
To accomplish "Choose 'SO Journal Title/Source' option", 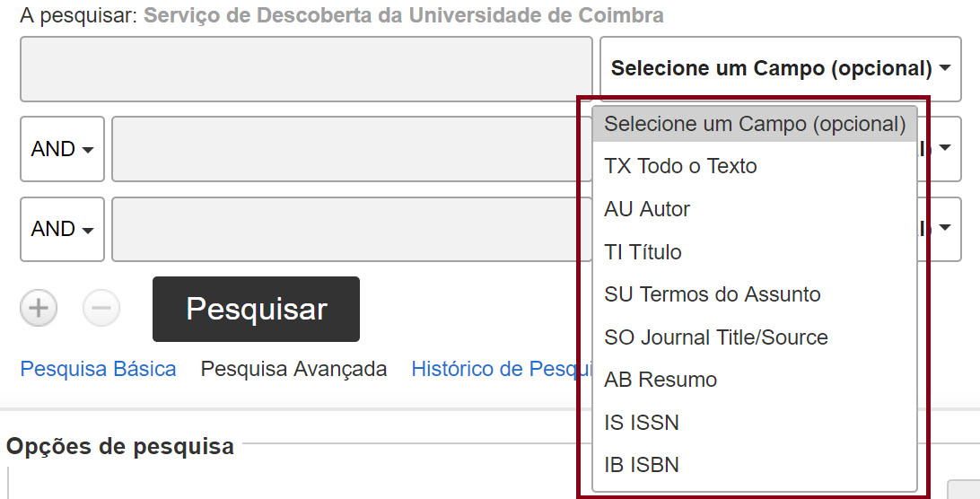I will (716, 337).
